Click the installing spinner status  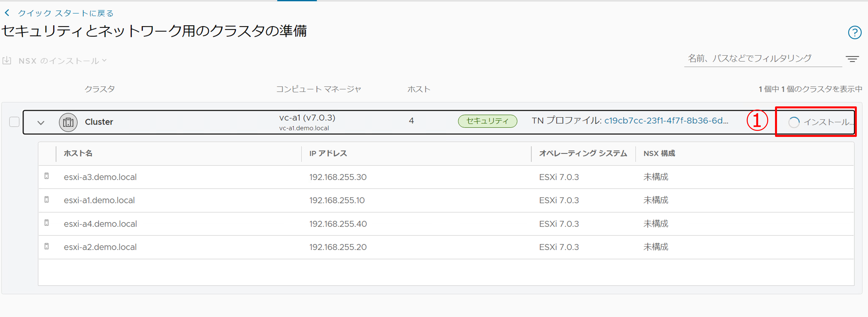coord(793,122)
